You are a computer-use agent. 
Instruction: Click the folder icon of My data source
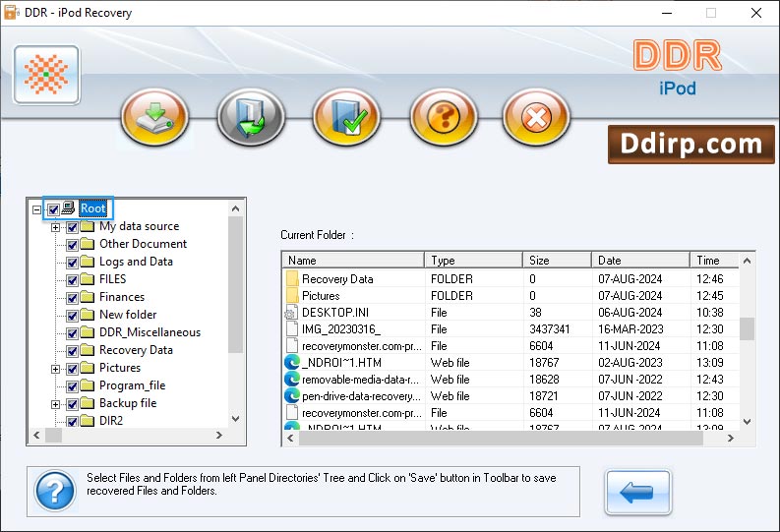88,227
